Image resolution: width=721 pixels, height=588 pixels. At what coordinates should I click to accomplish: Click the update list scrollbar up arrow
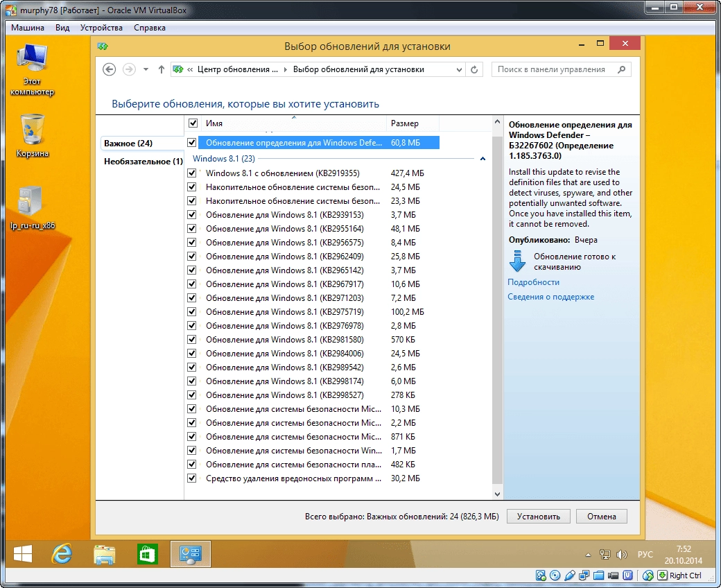497,122
